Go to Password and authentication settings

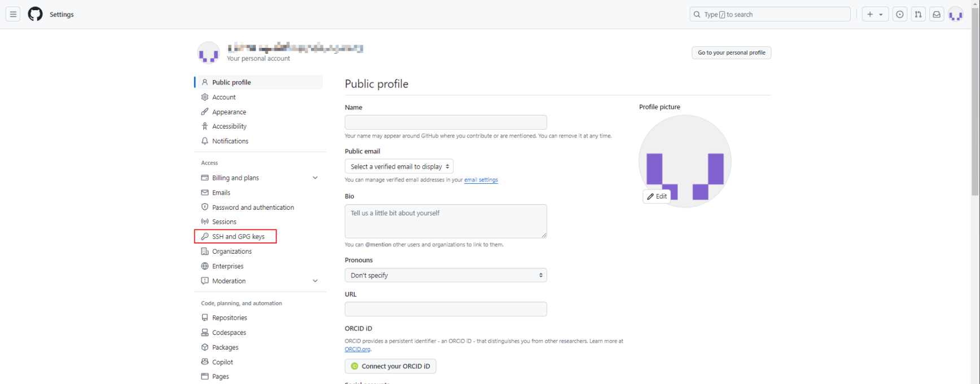point(252,208)
